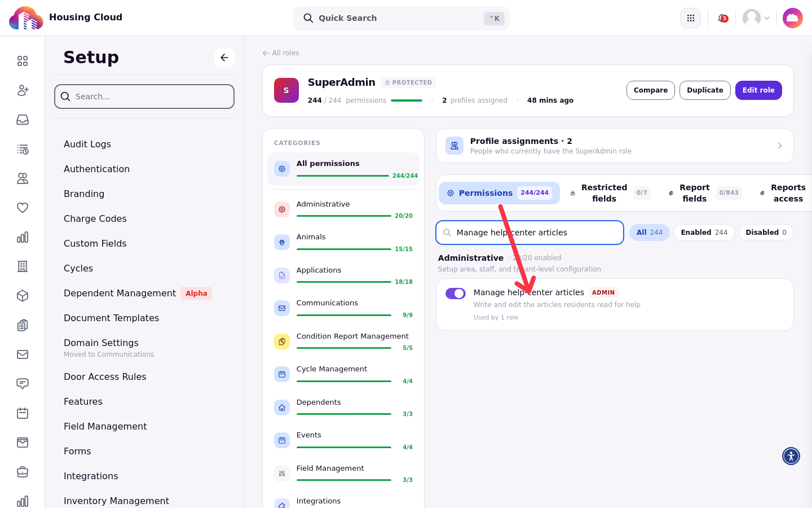Open the dashboard grid icon in left rail

click(x=23, y=61)
